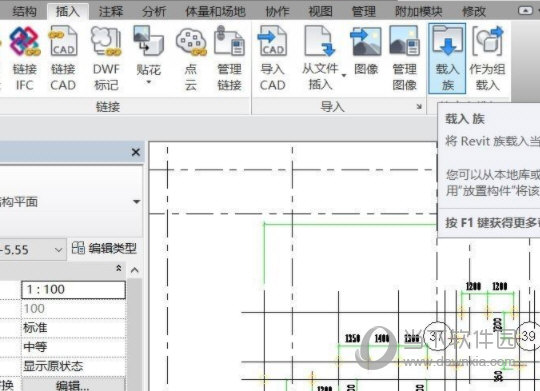Screen dimensions: 540x391
Task: Switch to the 附加模块 ribbon tab
Action: pos(418,11)
